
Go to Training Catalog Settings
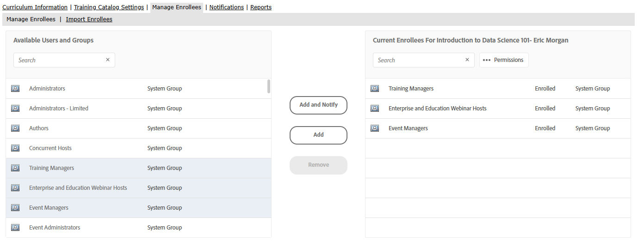(x=109, y=7)
